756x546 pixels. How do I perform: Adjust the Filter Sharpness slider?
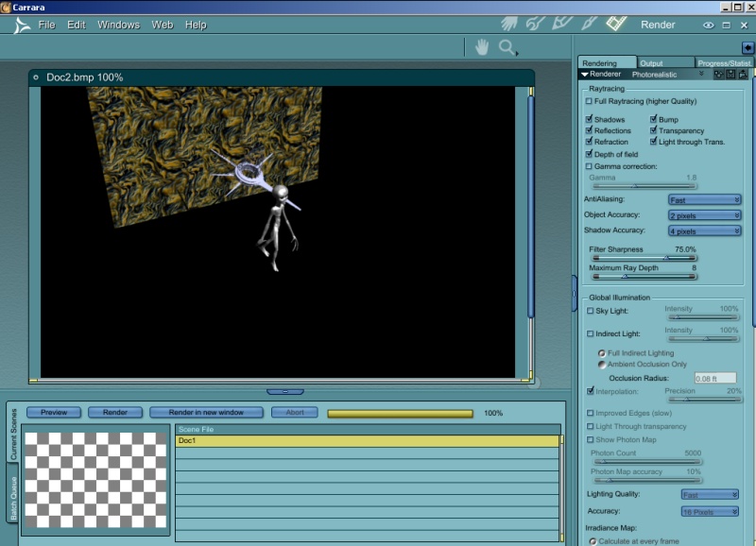667,258
